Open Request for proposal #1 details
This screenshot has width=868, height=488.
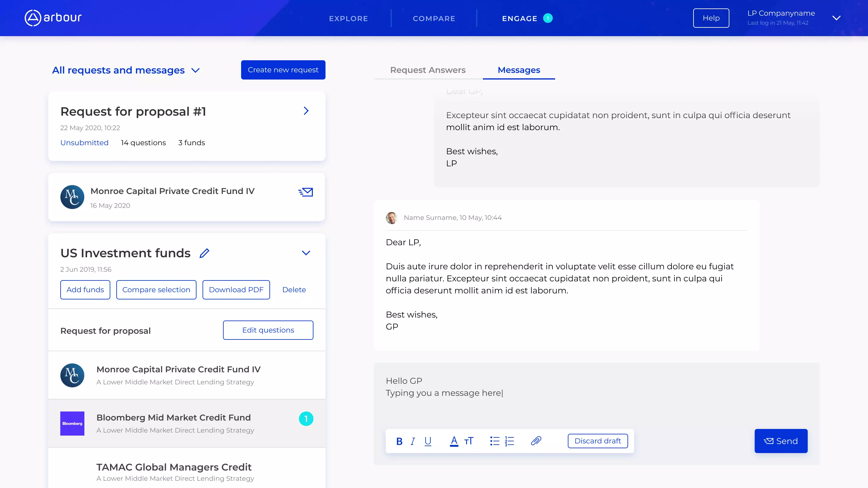point(306,111)
